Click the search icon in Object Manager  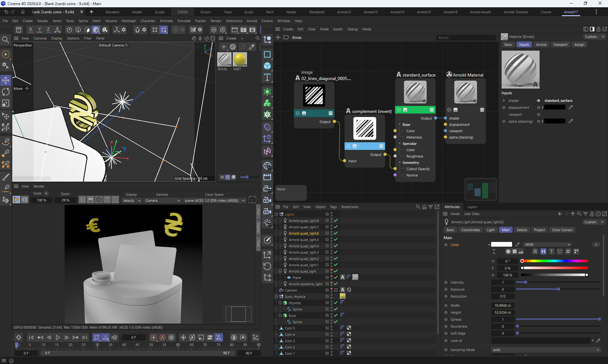418,207
